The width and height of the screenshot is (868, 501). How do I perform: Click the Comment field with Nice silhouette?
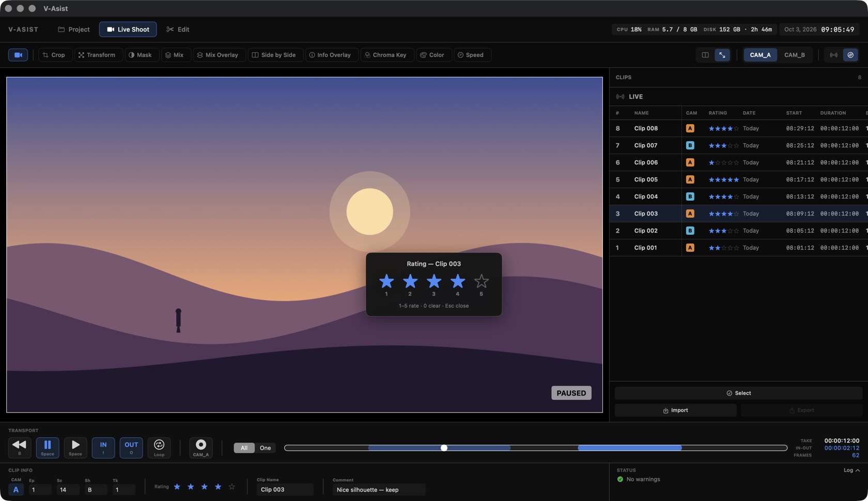[x=379, y=490]
